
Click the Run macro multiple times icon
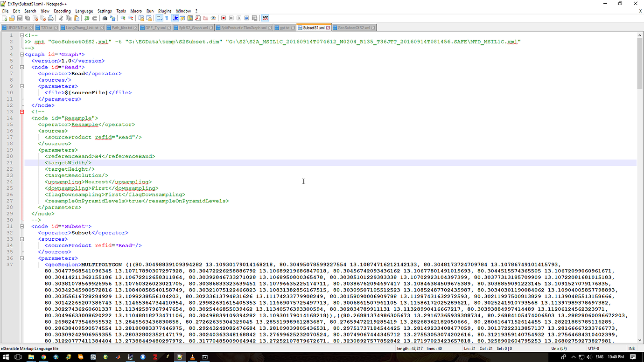[x=247, y=18]
